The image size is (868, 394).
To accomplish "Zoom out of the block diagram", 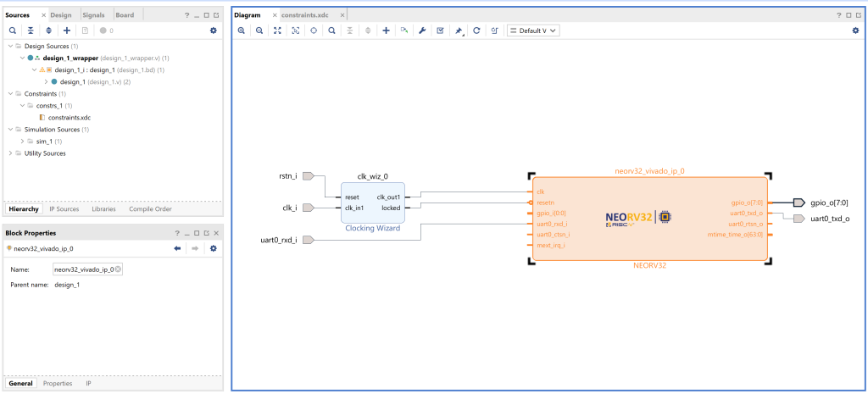I will pyautogui.click(x=259, y=31).
